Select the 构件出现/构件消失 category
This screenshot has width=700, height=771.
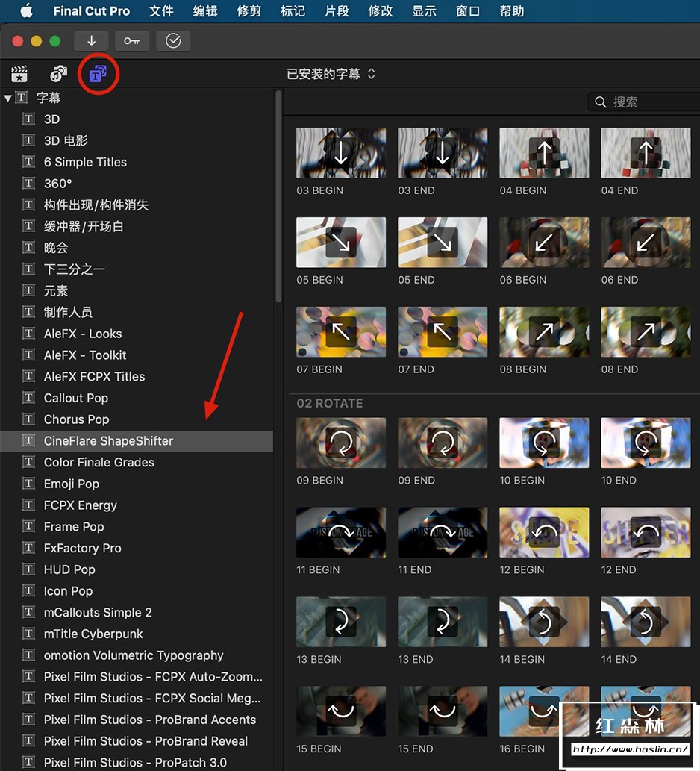[x=137, y=205]
